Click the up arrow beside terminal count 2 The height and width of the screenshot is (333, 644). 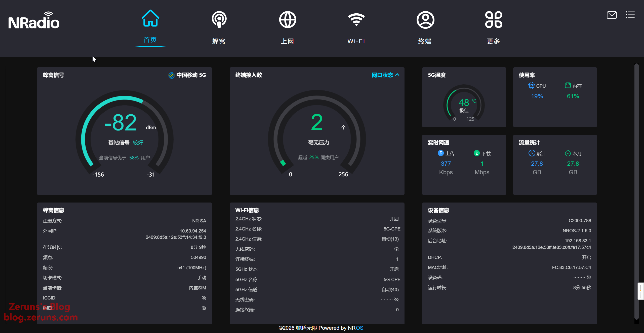(x=343, y=127)
